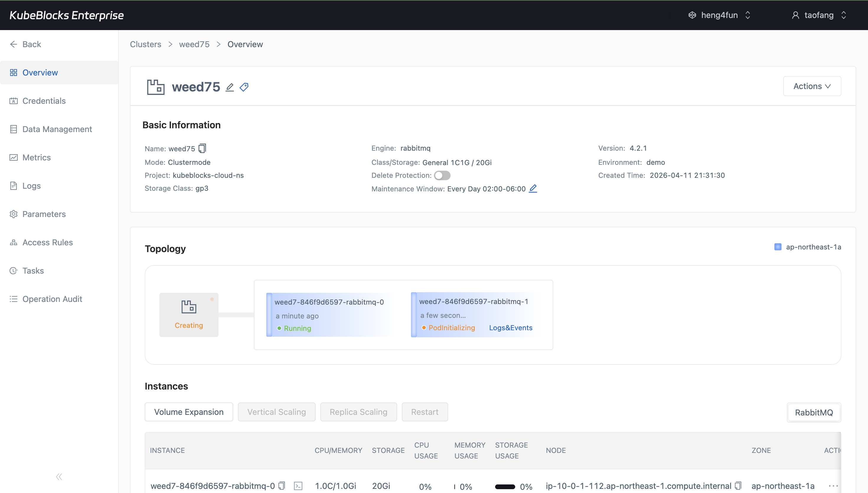This screenshot has width=868, height=493.
Task: Enable the Delete Protection toggle
Action: pyautogui.click(x=442, y=175)
